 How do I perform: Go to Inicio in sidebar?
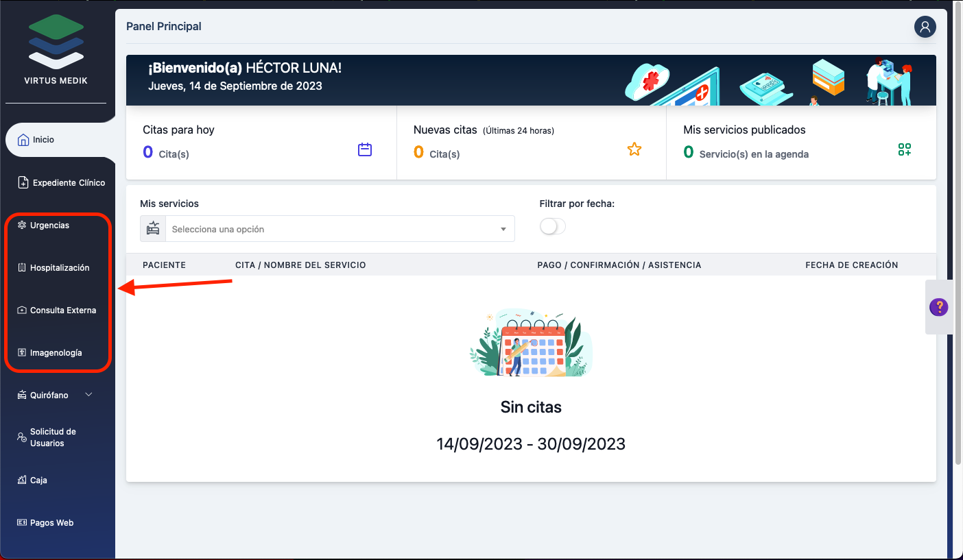tap(43, 140)
